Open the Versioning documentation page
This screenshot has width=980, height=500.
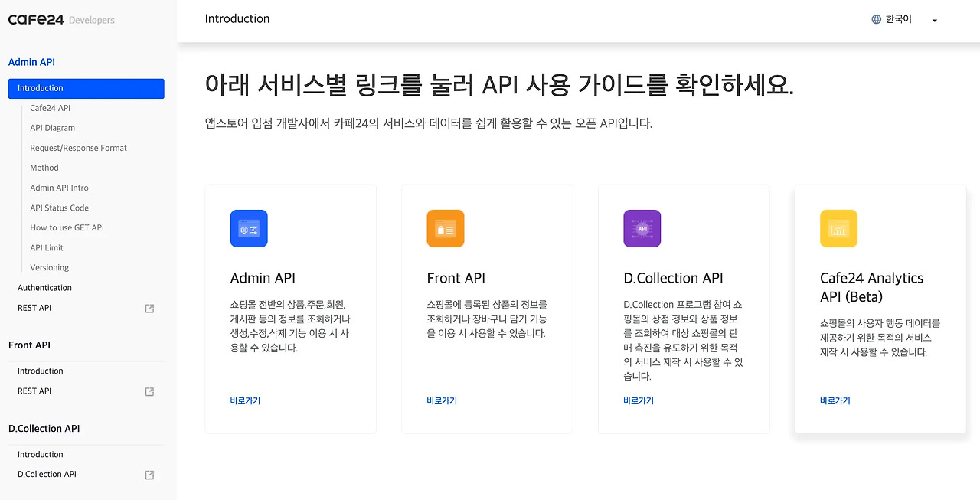click(x=49, y=266)
